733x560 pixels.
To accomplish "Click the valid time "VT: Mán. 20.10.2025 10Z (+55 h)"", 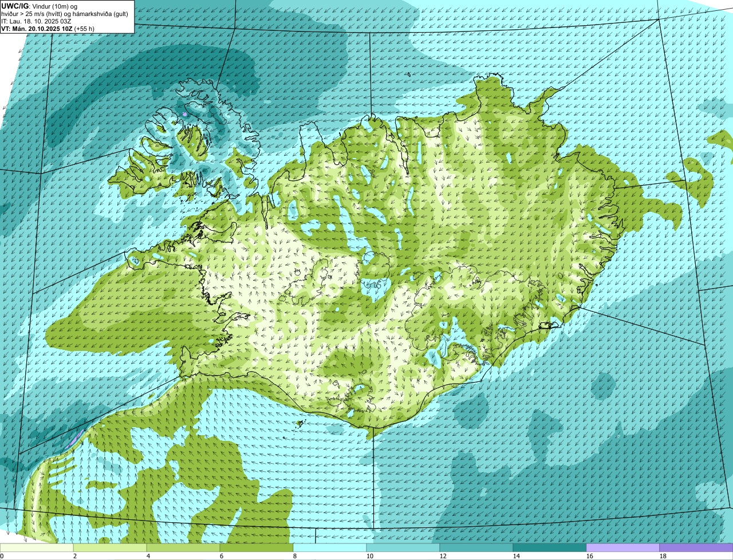I will (48, 28).
